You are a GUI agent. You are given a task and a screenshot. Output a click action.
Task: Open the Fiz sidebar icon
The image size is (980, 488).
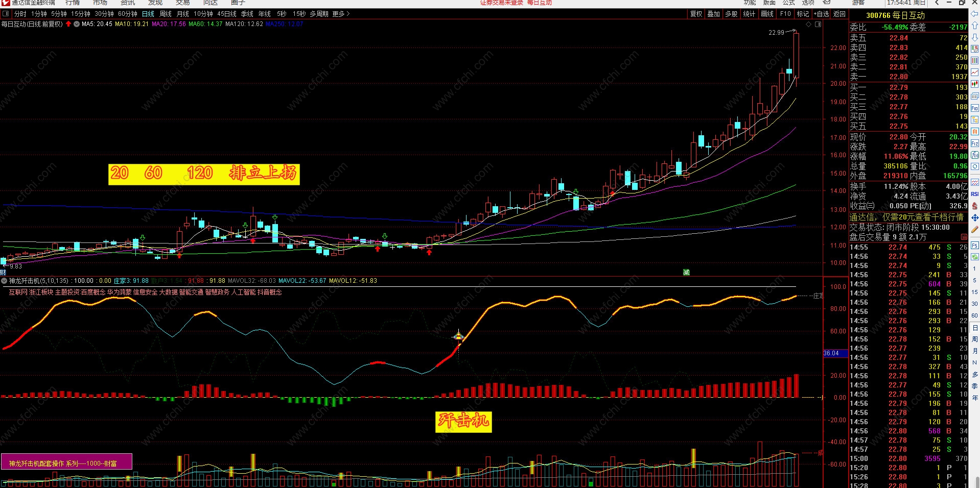975,143
